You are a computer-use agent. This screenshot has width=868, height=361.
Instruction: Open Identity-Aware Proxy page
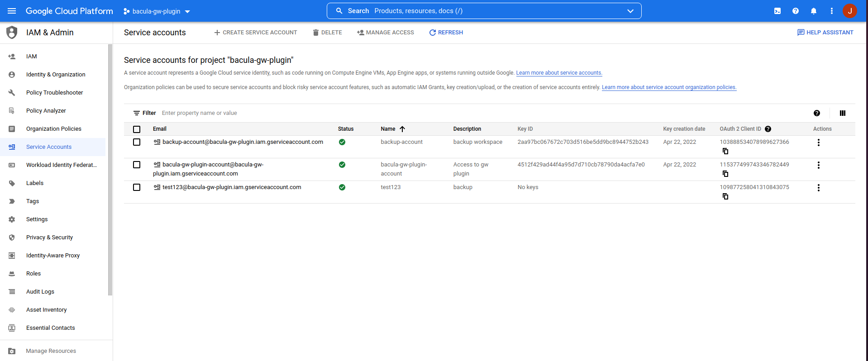pos(52,256)
